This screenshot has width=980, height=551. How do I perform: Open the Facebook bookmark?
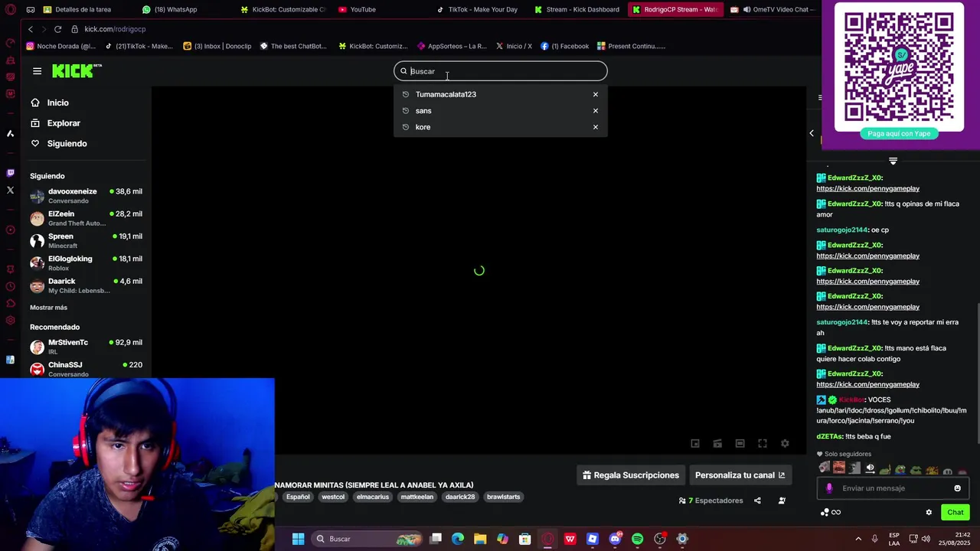click(x=565, y=46)
